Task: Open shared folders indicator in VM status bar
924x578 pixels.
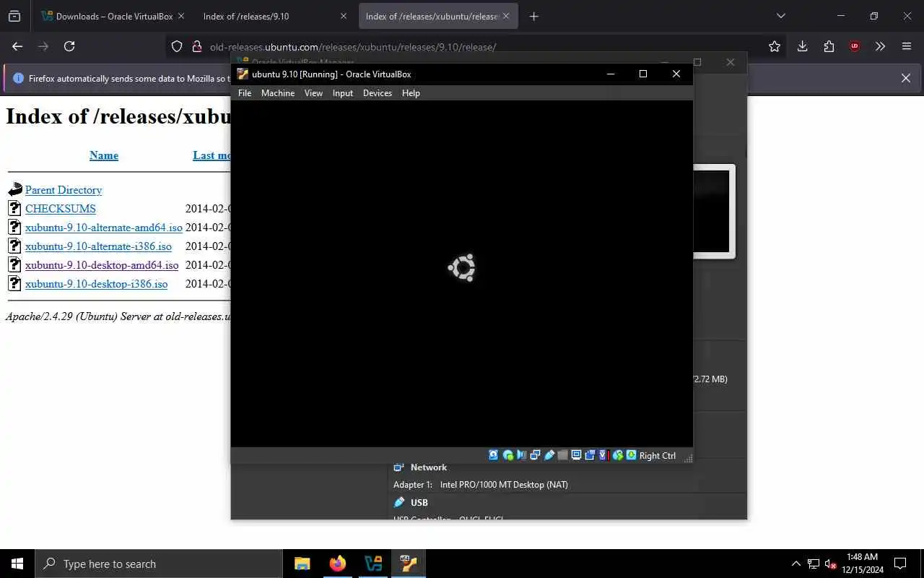Action: [562, 455]
